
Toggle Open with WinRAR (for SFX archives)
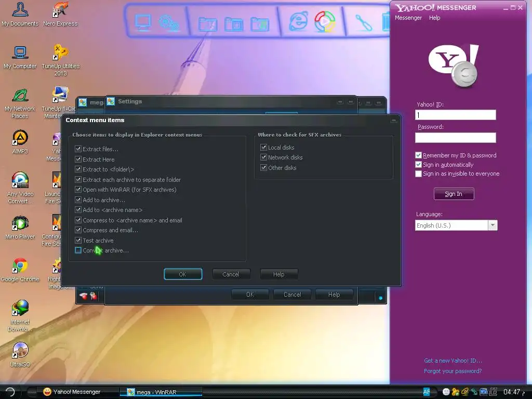coord(78,189)
